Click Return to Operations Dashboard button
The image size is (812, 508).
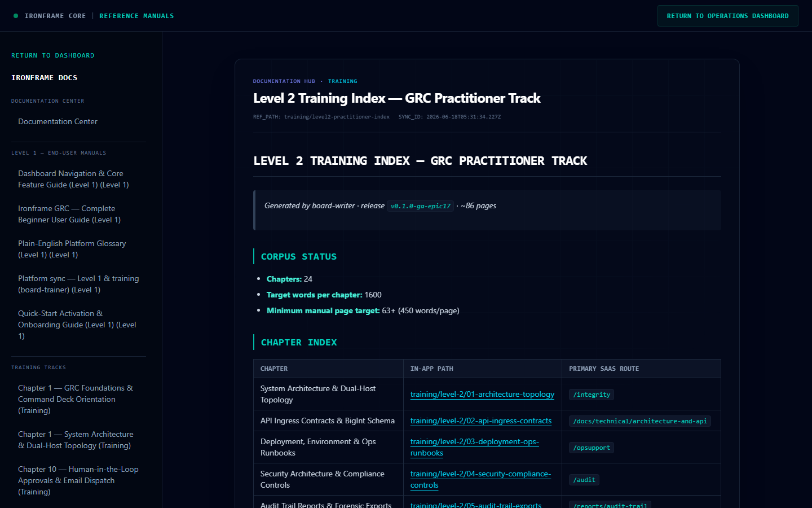pyautogui.click(x=727, y=16)
